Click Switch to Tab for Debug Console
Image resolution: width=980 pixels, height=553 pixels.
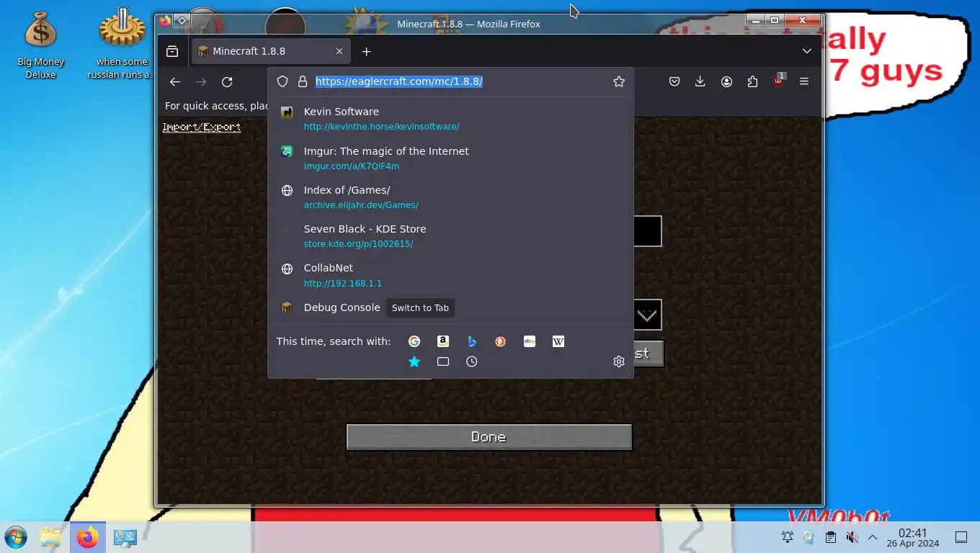[420, 307]
